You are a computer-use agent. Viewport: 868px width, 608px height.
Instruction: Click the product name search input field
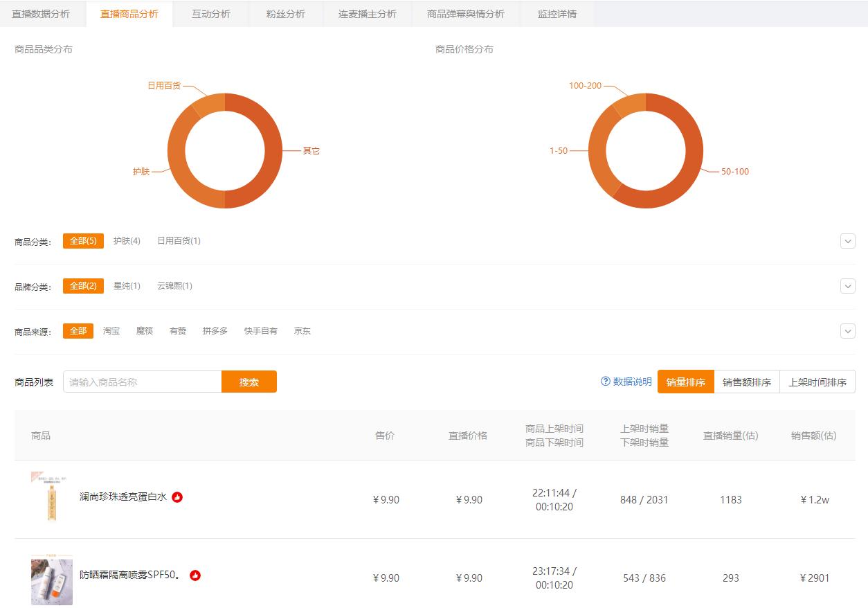142,382
